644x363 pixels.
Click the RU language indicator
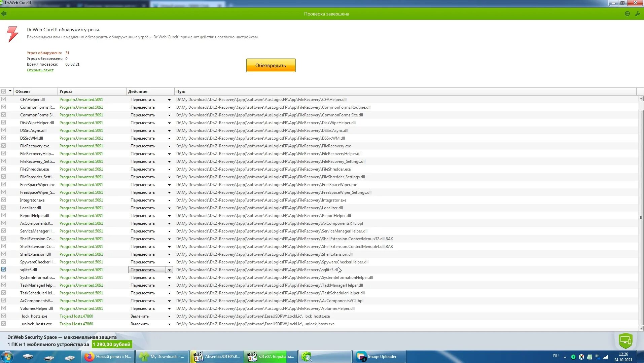pos(556,356)
